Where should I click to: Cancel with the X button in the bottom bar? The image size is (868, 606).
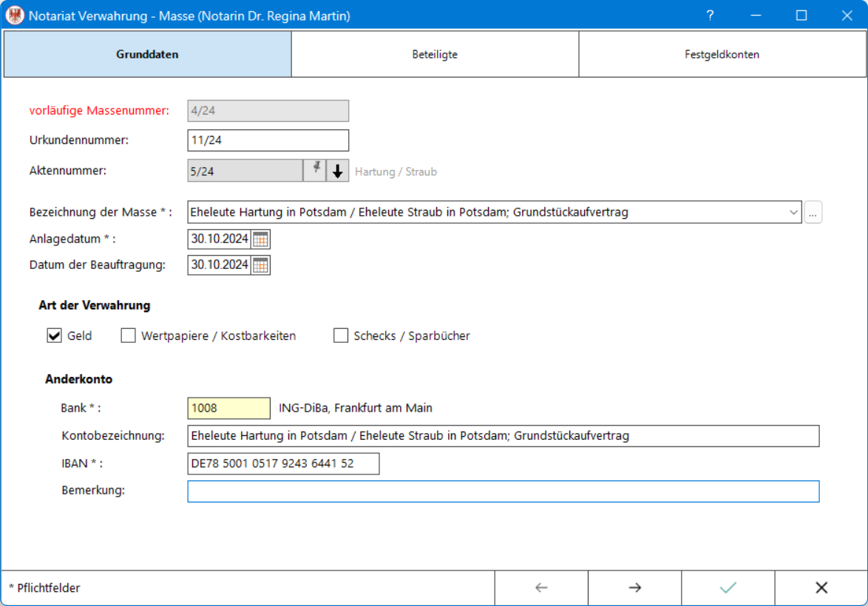point(821,588)
